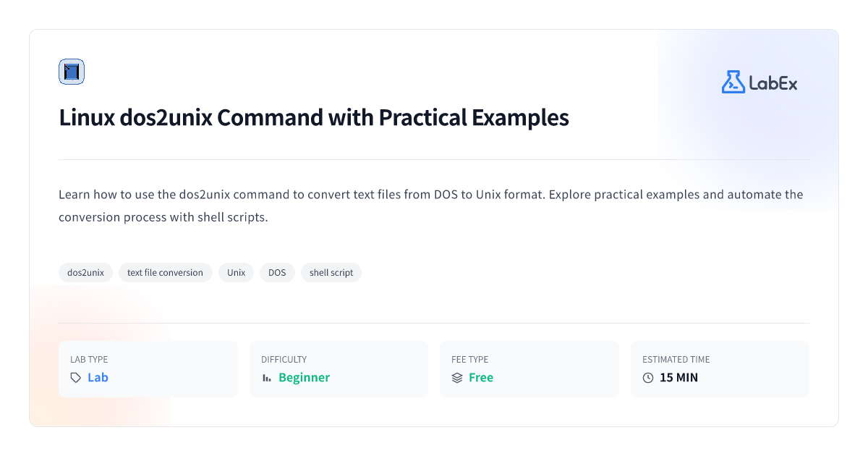Click the lab description paragraph
This screenshot has height=456, width=868.
(431, 206)
